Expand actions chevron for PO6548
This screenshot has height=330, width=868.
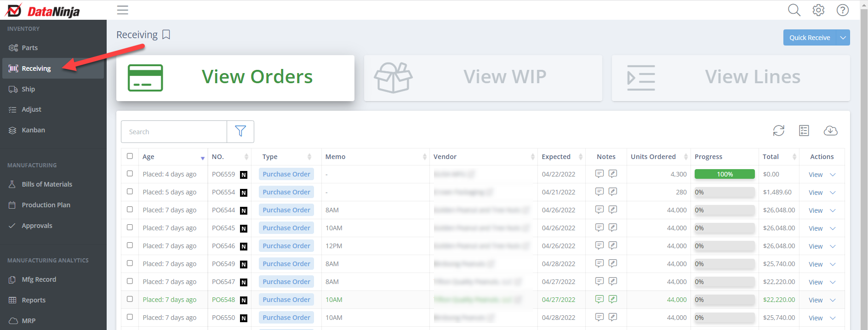pos(833,300)
